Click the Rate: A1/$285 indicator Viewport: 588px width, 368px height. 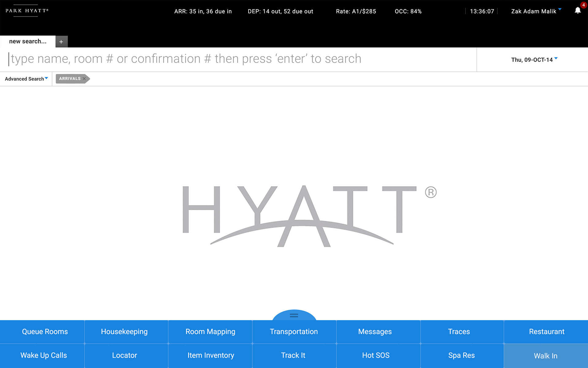tap(356, 11)
